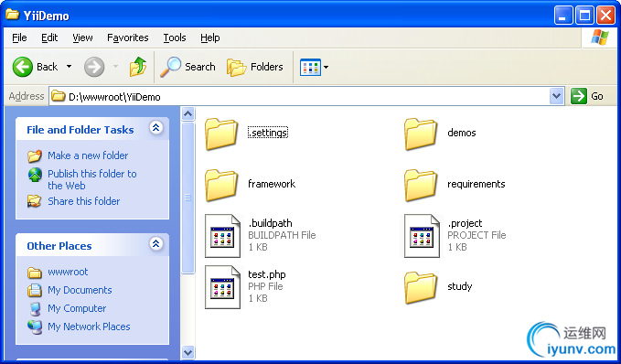
Task: Click the requirements folder name
Action: pos(476,184)
